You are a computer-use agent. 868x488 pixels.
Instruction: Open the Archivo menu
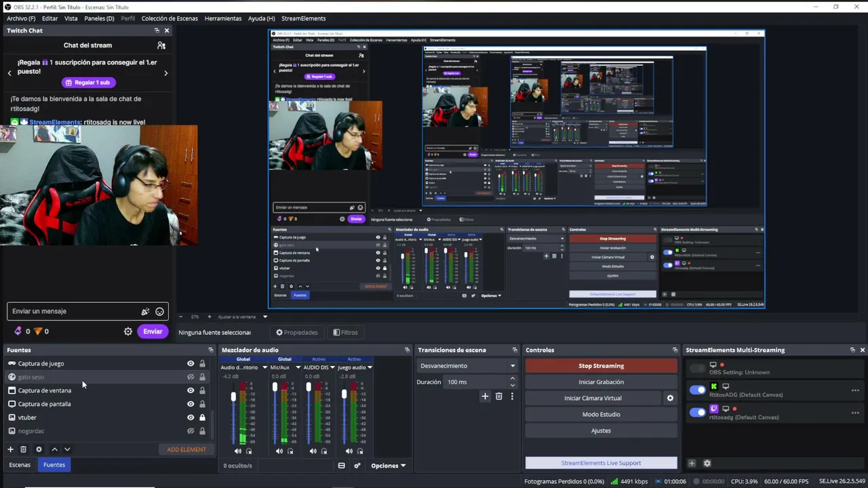(21, 18)
